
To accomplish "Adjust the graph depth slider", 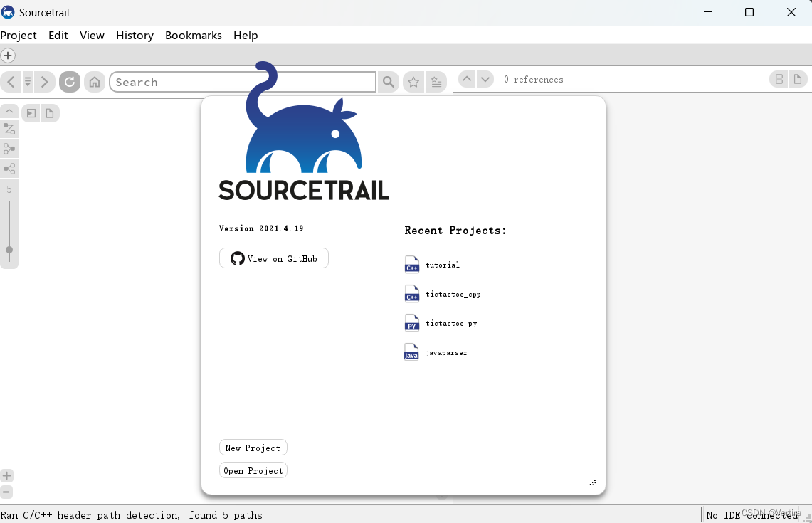I will point(9,250).
